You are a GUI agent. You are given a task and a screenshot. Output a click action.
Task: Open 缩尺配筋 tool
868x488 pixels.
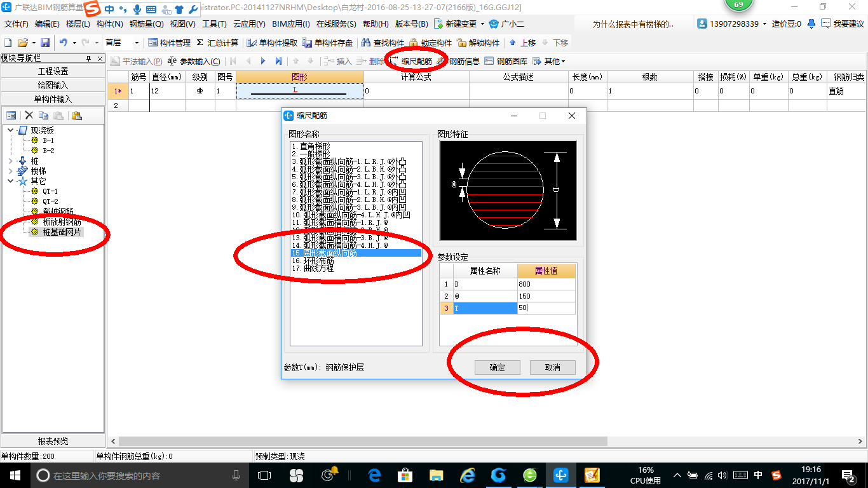click(x=410, y=61)
